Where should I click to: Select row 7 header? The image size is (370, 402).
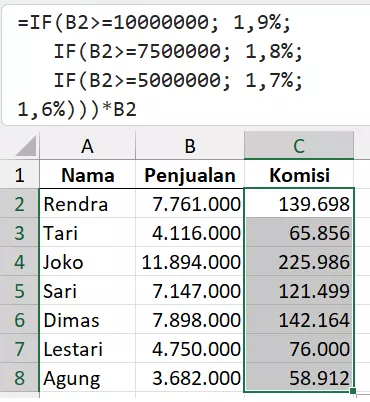(19, 348)
